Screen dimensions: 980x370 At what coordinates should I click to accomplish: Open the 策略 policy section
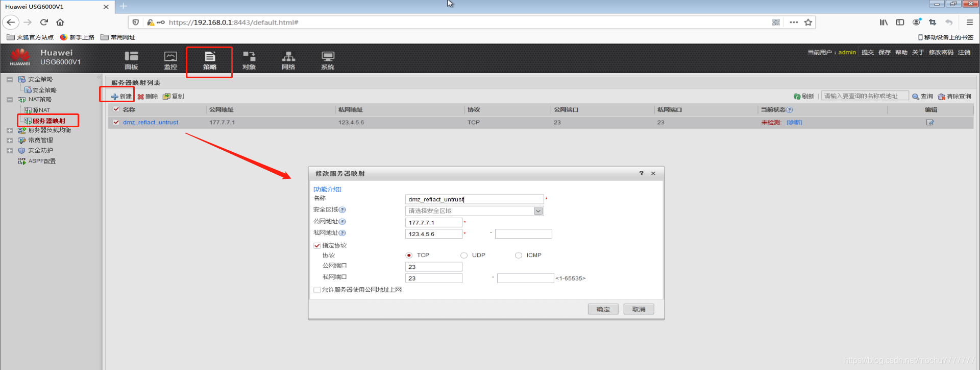pyautogui.click(x=210, y=60)
